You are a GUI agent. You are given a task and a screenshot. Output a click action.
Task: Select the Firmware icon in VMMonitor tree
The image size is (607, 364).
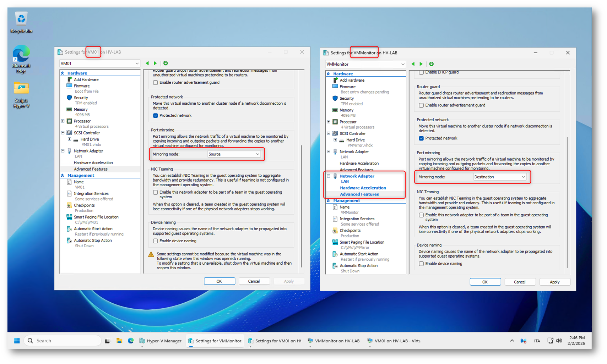tap(335, 87)
